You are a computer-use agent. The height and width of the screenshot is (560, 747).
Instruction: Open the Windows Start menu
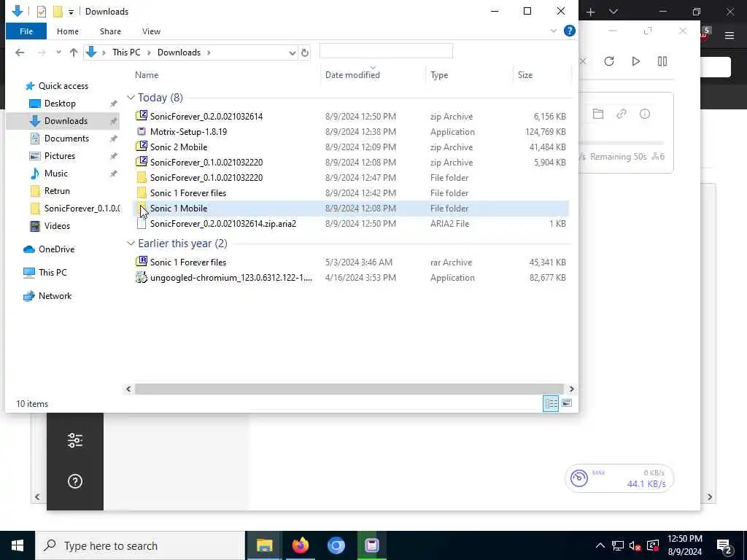(x=18, y=545)
